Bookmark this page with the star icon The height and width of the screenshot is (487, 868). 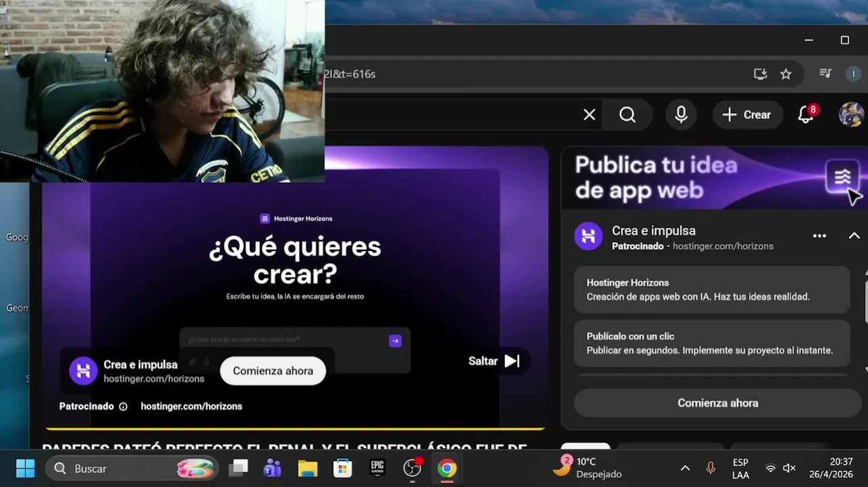point(785,74)
